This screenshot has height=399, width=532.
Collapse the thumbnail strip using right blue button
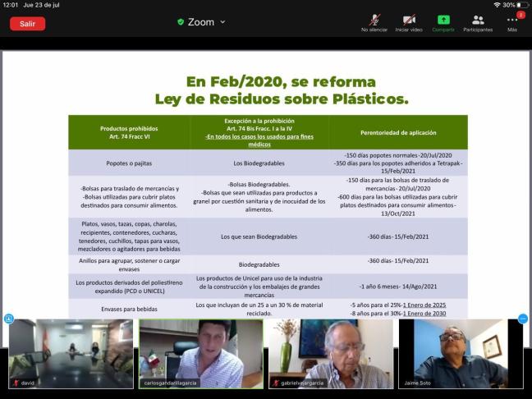[x=523, y=319]
